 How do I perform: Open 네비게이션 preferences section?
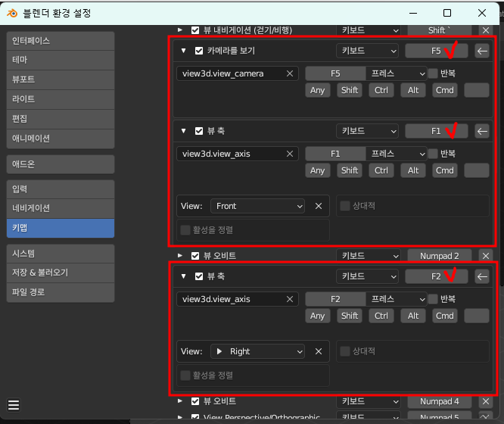click(x=61, y=208)
